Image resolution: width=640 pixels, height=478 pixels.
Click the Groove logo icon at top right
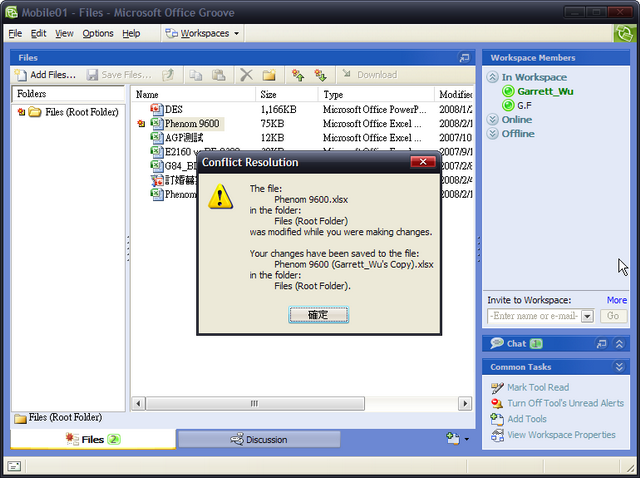click(x=625, y=33)
